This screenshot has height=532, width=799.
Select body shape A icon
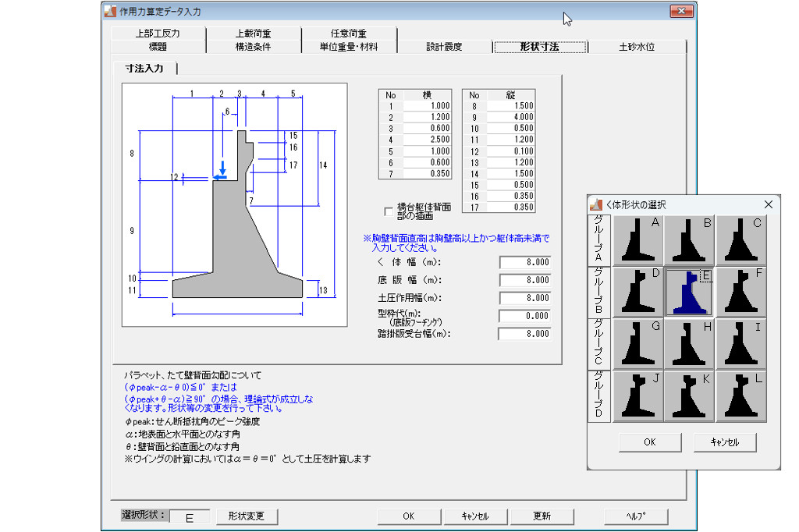click(638, 240)
